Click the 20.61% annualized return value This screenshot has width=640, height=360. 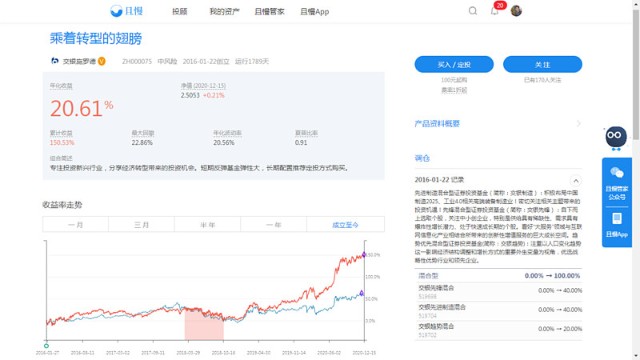[x=82, y=109]
